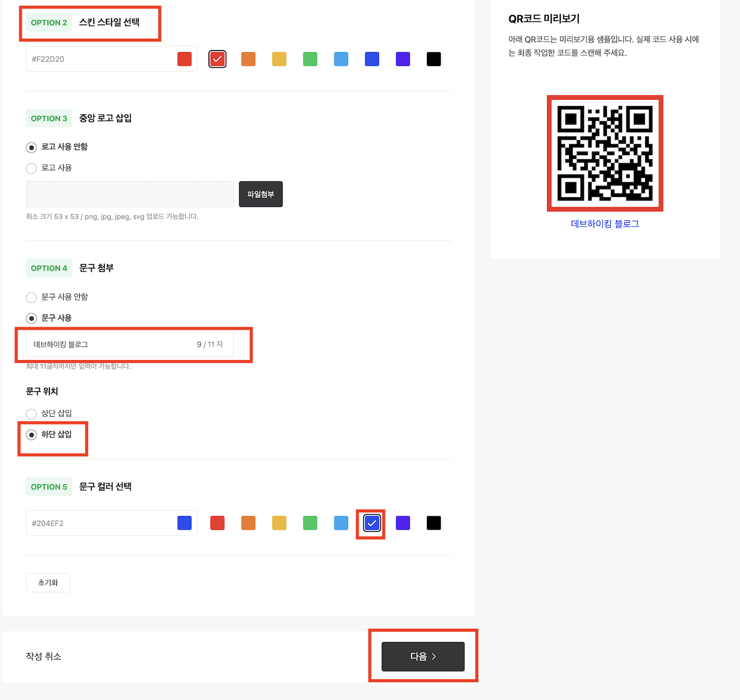
Task: Select the green text color swatch
Action: [310, 523]
